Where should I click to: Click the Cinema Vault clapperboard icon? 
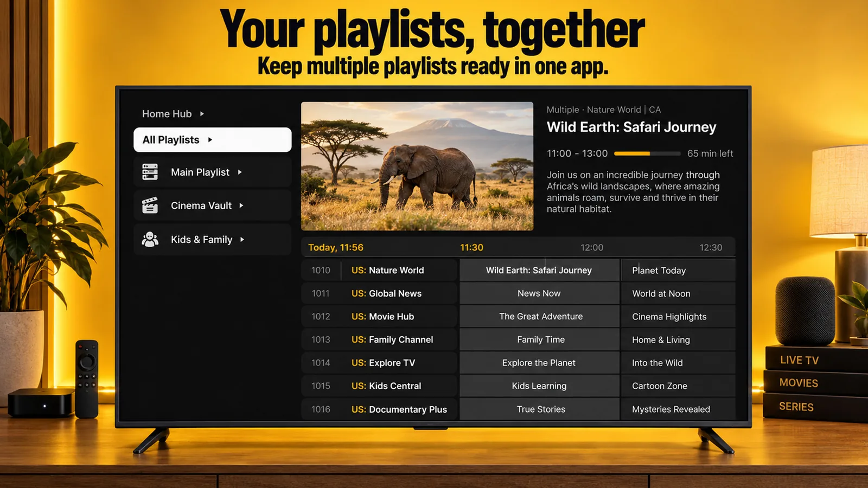tap(150, 206)
